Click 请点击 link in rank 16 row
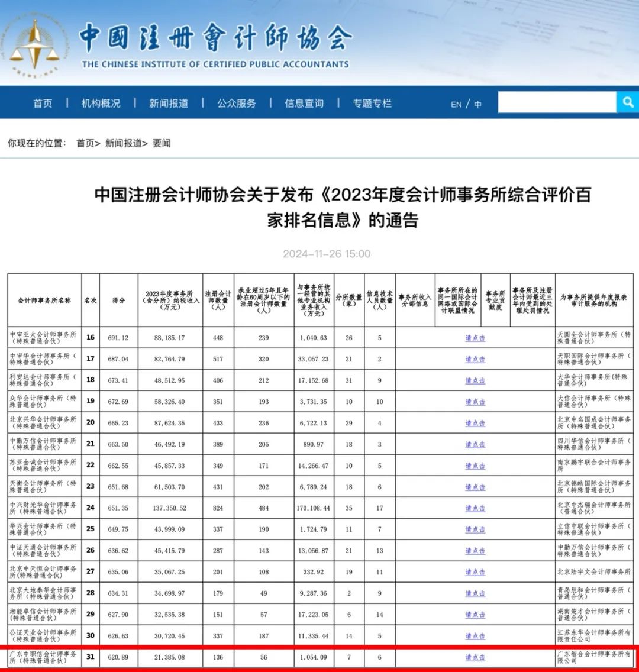Image resolution: width=639 pixels, height=672 pixels. (475, 338)
